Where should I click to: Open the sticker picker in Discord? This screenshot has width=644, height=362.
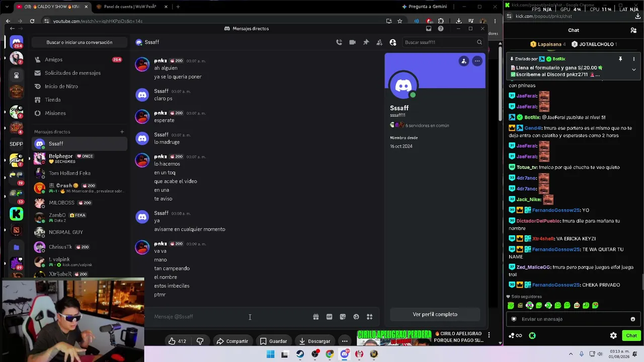tap(343, 317)
